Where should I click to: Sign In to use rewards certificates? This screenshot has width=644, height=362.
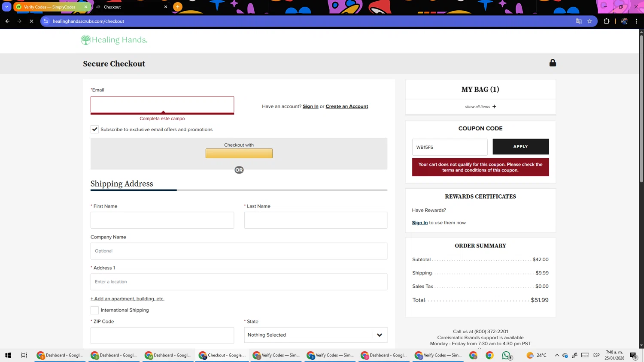click(x=420, y=223)
